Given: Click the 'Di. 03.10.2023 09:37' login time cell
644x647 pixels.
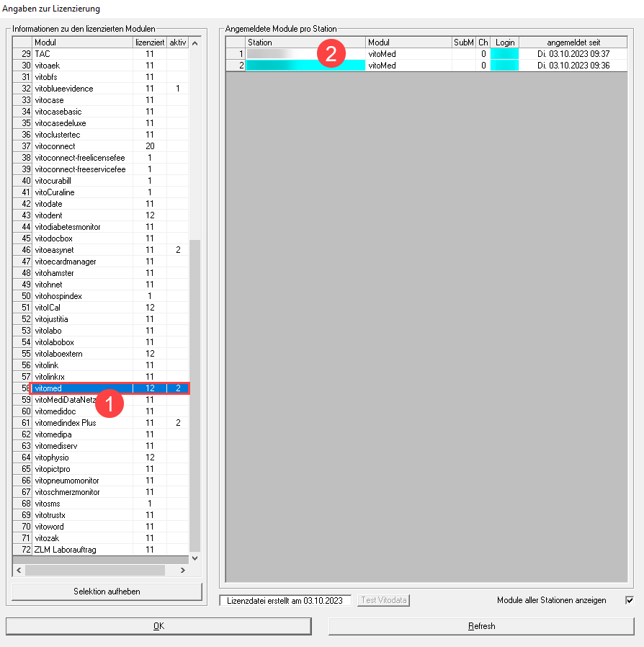Looking at the screenshot, I should pyautogui.click(x=573, y=54).
